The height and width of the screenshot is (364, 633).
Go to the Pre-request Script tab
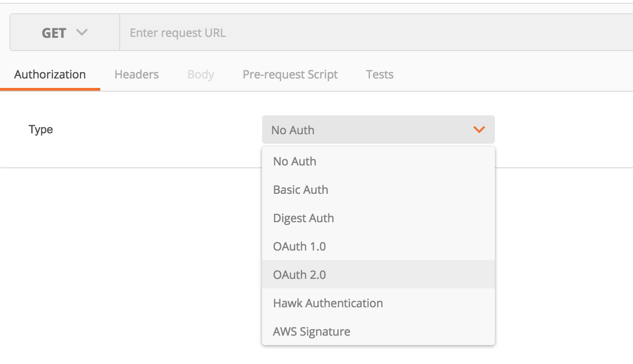point(290,74)
